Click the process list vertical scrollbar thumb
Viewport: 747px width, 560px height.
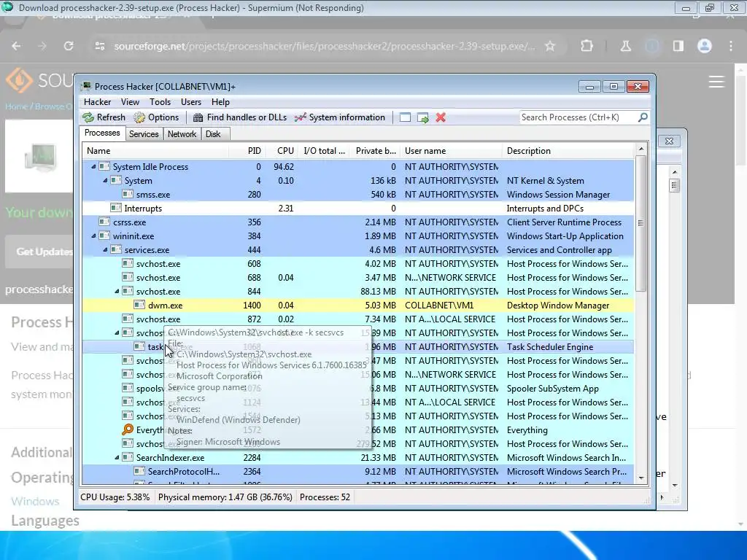[641, 223]
